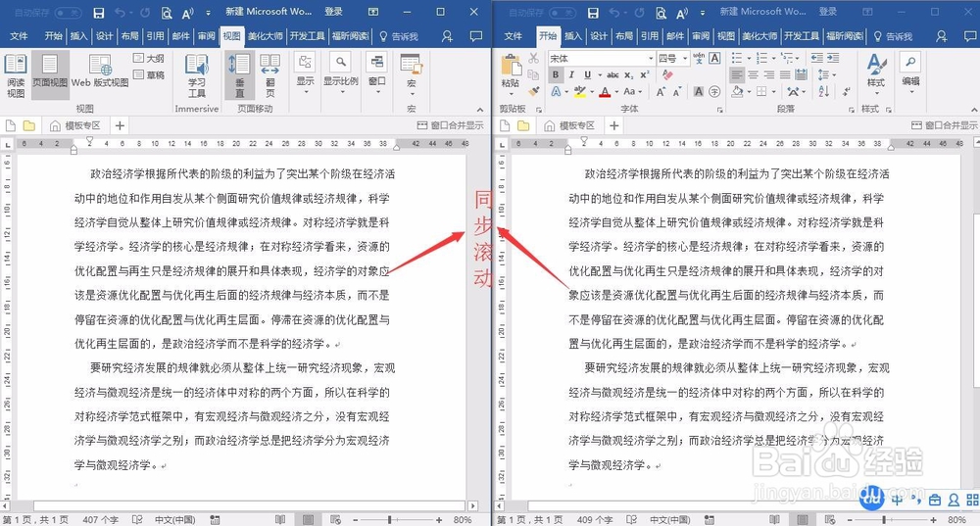Click 窗口合并显示 in right window
980x526 pixels.
[x=945, y=125]
